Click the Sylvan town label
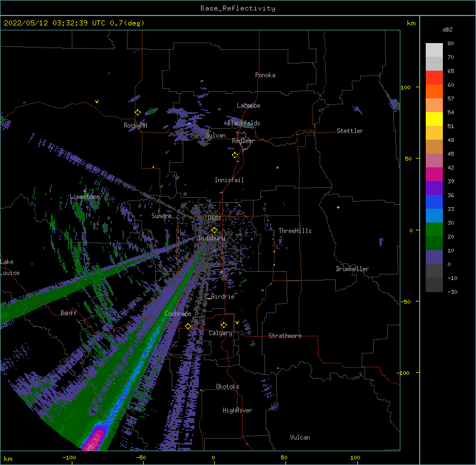Screen dimensions: 476x465 (215, 135)
